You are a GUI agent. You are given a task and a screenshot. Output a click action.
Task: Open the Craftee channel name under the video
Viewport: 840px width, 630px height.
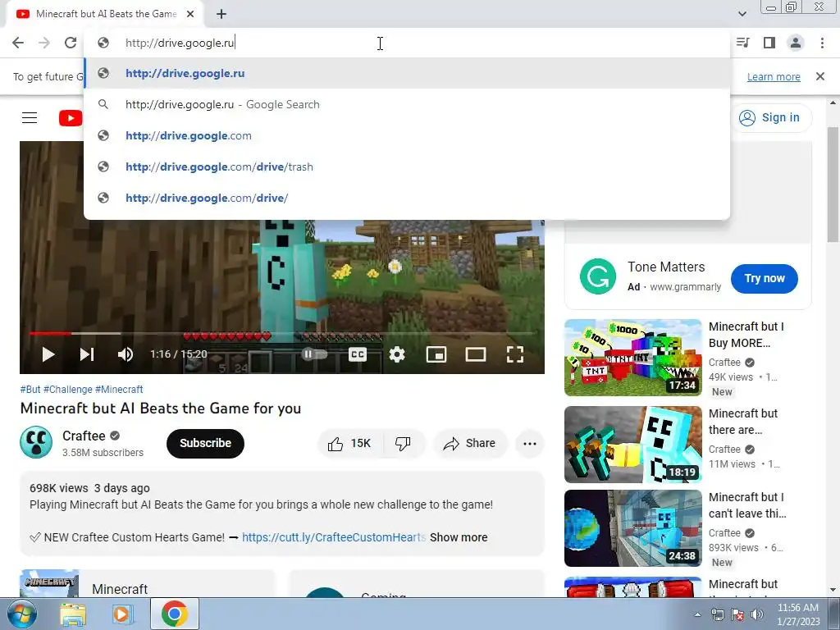(84, 436)
